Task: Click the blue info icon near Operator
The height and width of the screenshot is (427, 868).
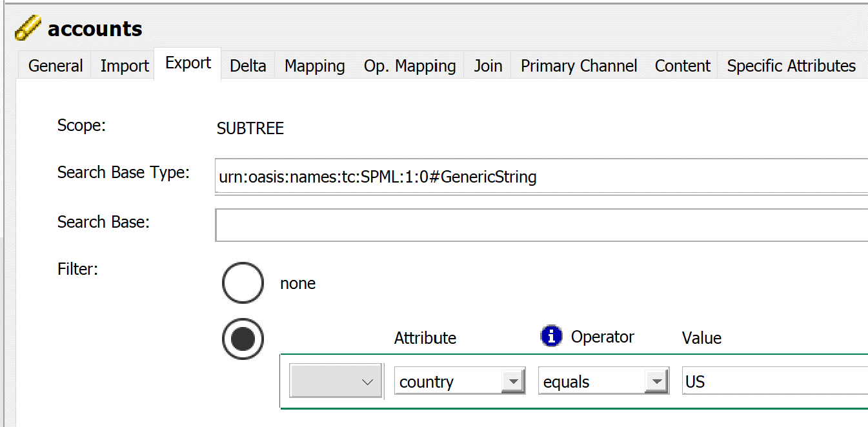Action: point(552,335)
